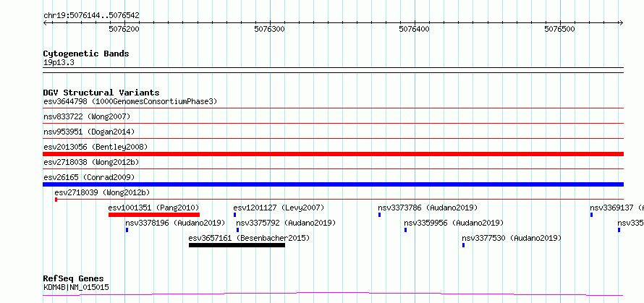Select variant label esv1001351 (Pang2010)
Screen dimensions: 644x303
click(x=153, y=208)
